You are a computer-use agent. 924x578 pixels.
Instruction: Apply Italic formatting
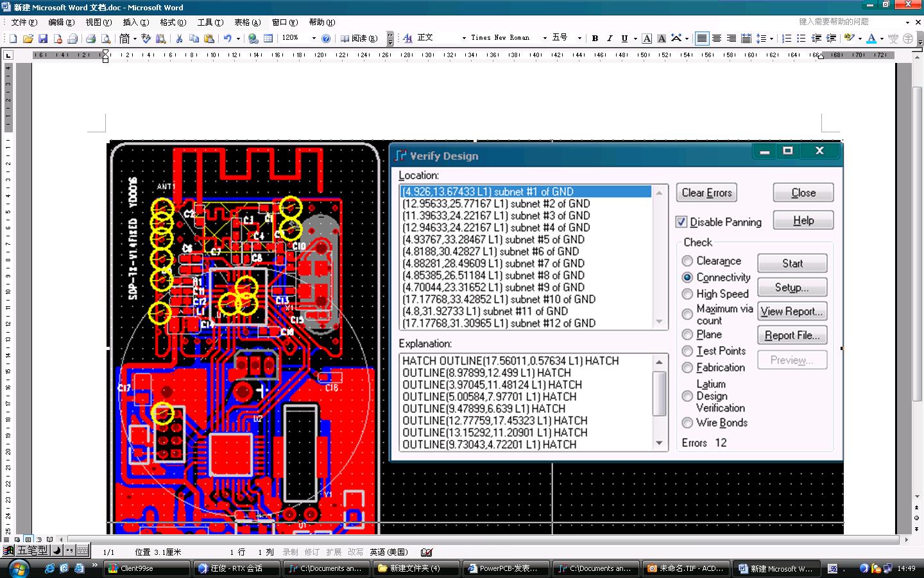coord(610,39)
